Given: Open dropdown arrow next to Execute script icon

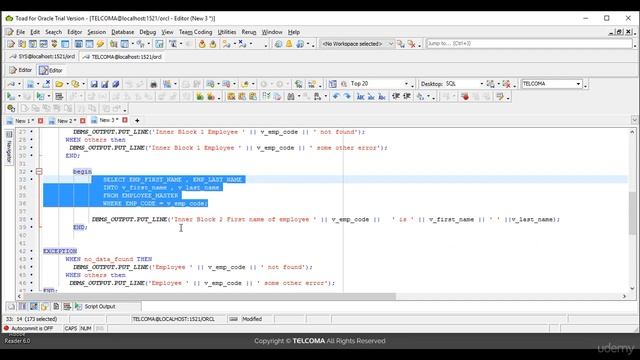Looking at the screenshot, I should (49, 96).
